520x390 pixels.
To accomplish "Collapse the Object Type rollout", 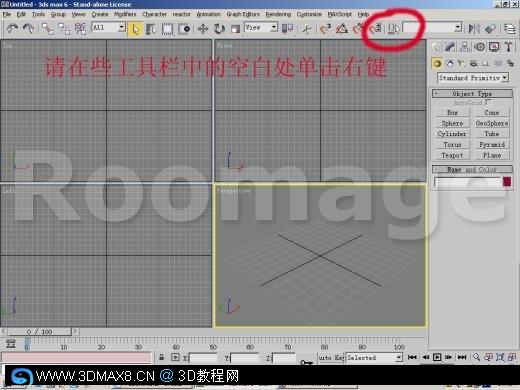I will 472,94.
